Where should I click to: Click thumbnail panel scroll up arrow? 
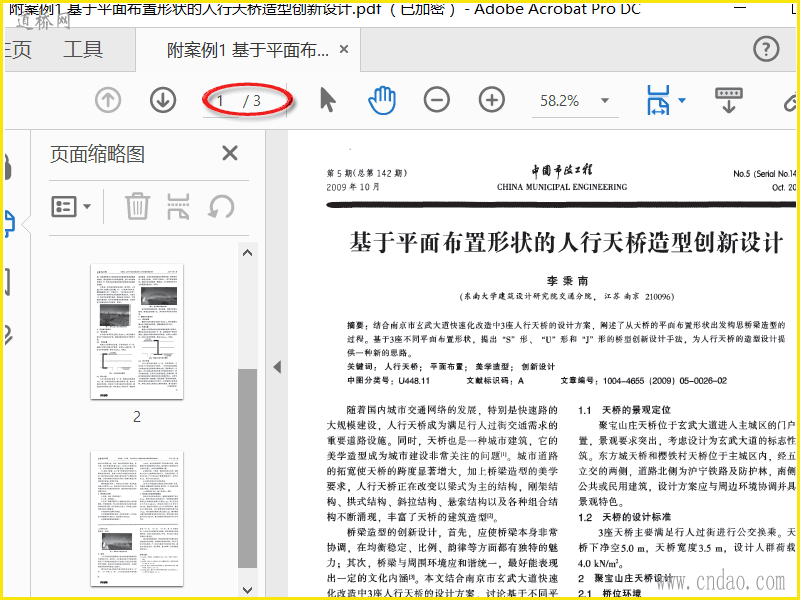[247, 253]
